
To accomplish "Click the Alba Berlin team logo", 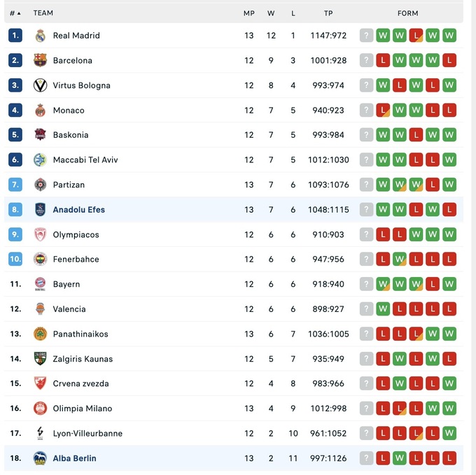I will [x=40, y=458].
